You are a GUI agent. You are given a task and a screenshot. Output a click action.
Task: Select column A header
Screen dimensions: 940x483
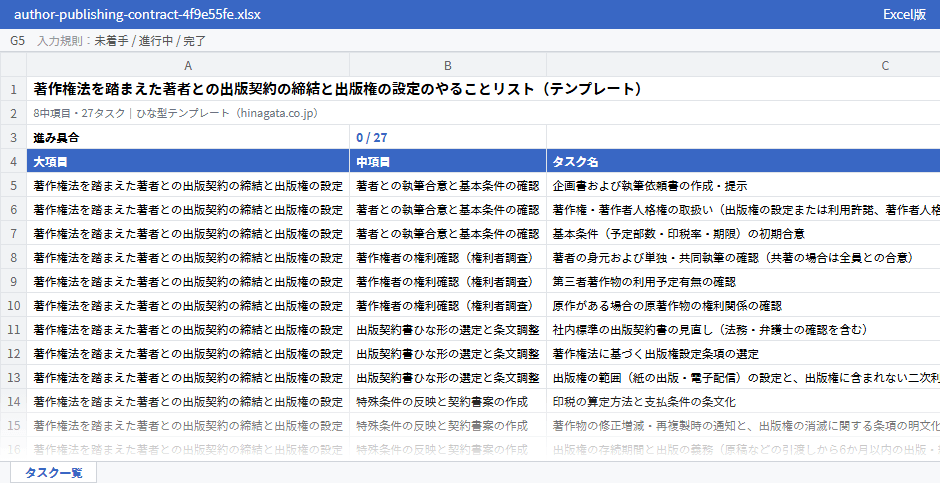coord(188,65)
